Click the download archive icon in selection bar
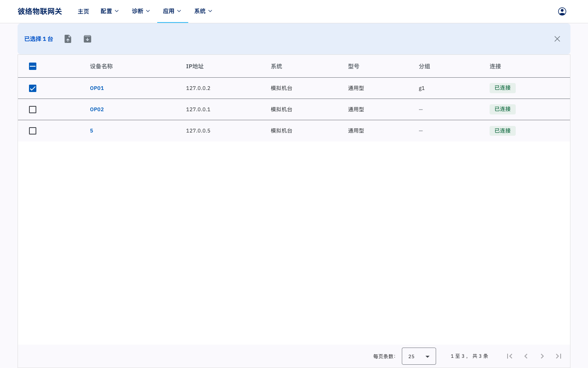 [x=87, y=39]
